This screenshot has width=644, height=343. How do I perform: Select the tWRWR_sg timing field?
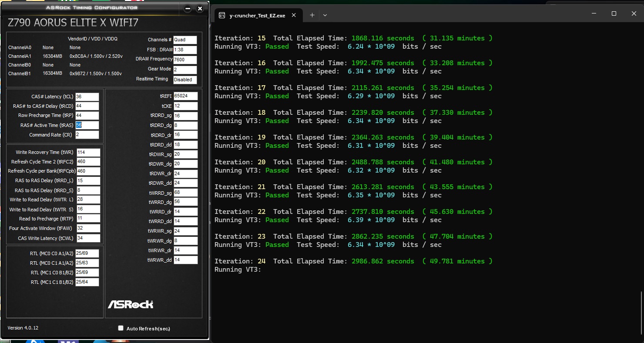coord(185,231)
